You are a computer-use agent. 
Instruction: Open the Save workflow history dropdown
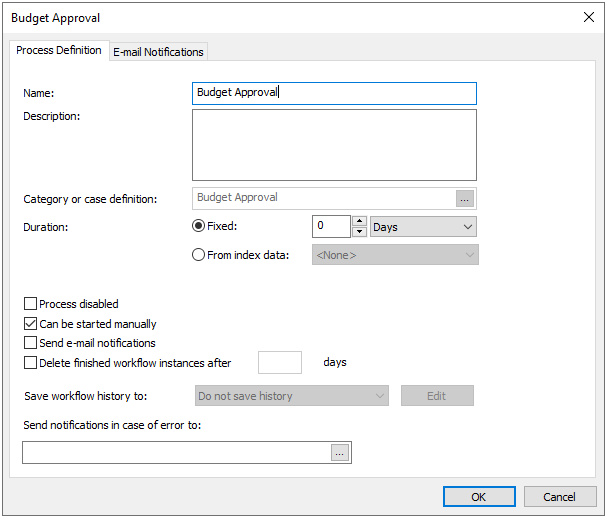click(x=290, y=396)
